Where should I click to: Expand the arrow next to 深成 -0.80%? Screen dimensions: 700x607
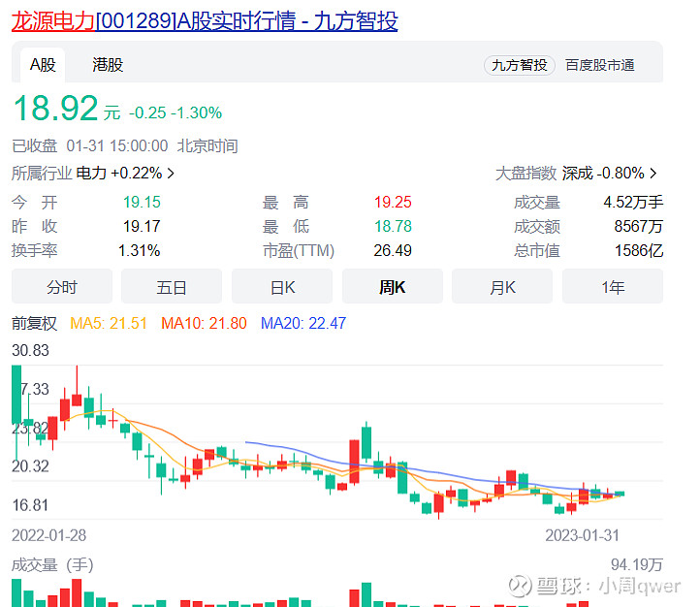point(653,174)
